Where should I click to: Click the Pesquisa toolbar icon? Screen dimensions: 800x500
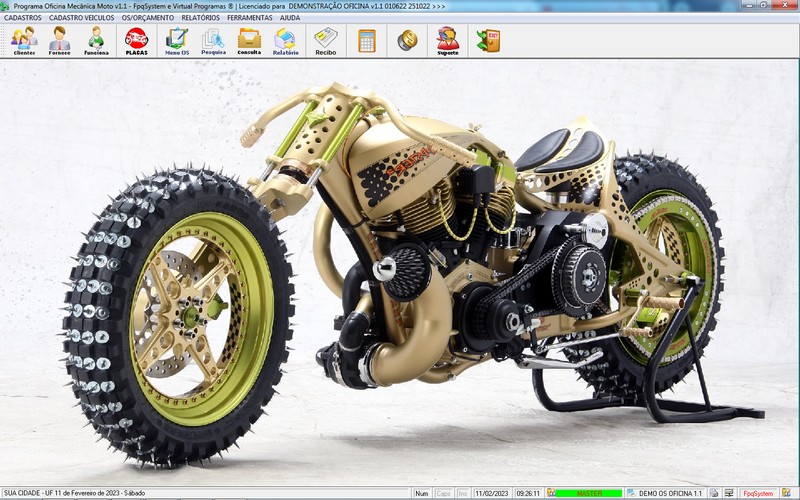pos(213,41)
